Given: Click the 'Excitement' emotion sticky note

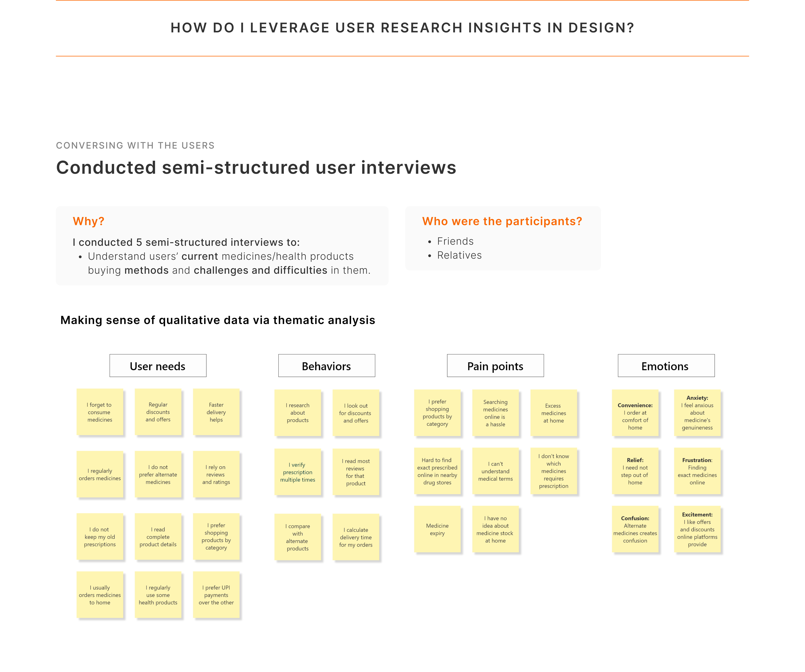Looking at the screenshot, I should point(697,529).
